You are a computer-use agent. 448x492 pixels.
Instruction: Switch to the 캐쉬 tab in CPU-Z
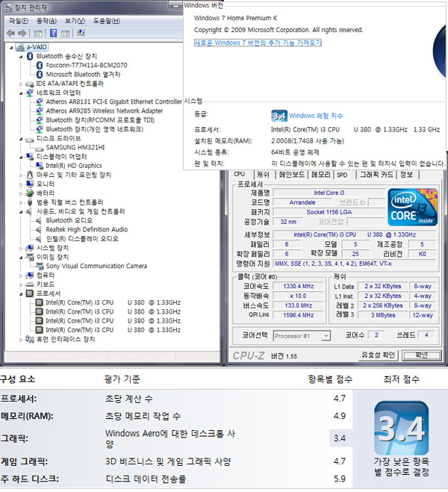(263, 175)
